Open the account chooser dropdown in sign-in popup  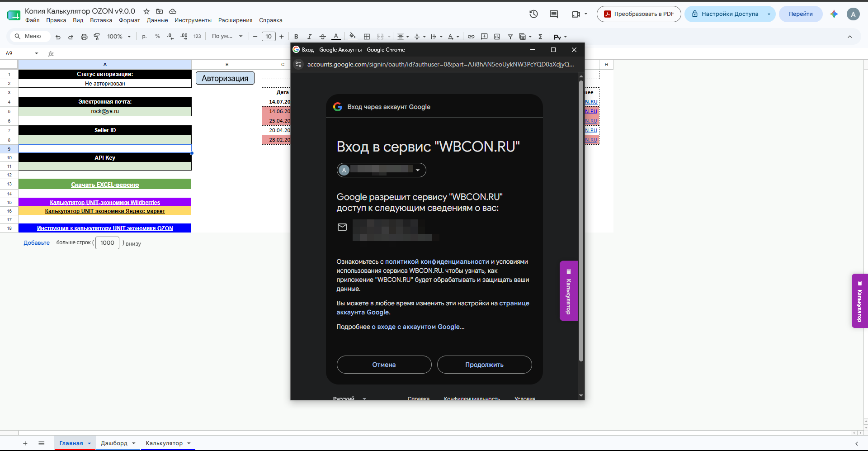click(x=382, y=170)
